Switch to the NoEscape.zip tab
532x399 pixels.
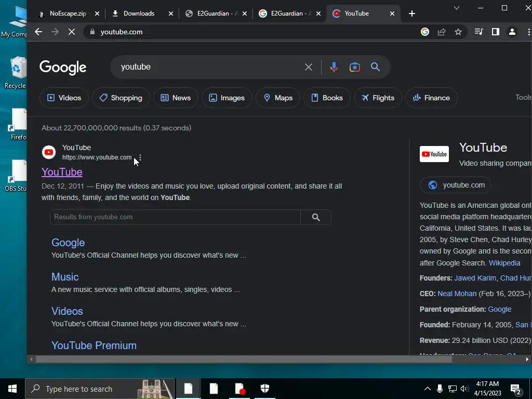tap(67, 14)
